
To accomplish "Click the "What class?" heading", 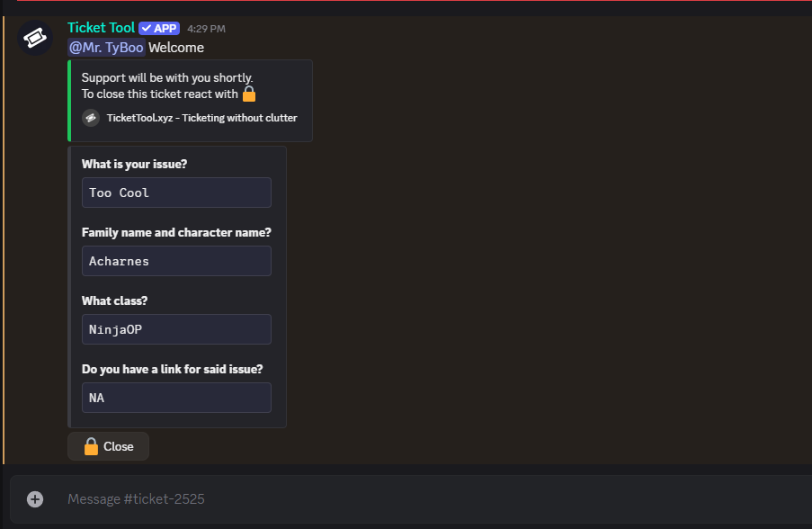I will (x=113, y=300).
